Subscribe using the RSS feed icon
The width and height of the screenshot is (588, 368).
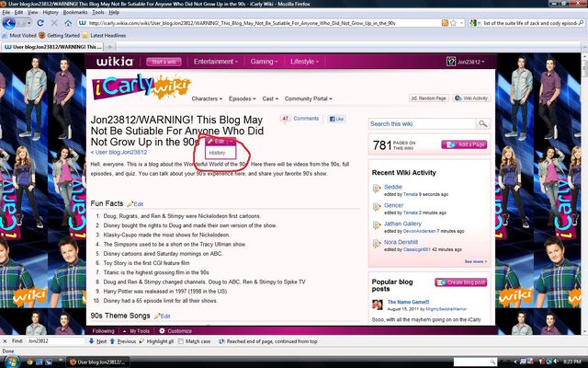[445, 23]
